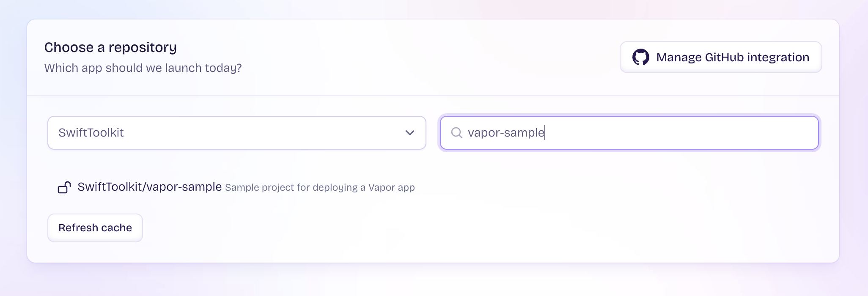The height and width of the screenshot is (296, 868).
Task: Open the SwiftToolkit organization dropdown
Action: point(236,132)
